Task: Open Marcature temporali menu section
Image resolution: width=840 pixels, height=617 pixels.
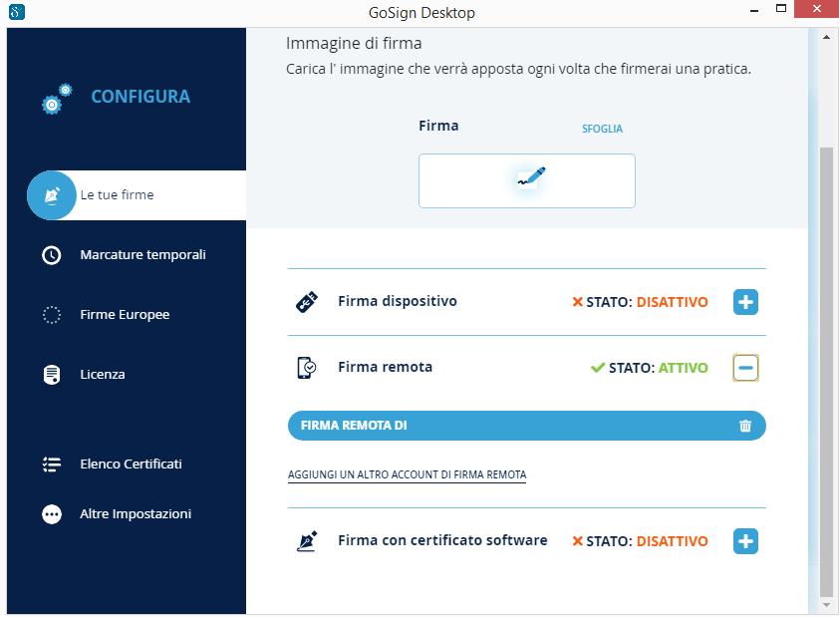Action: click(142, 255)
